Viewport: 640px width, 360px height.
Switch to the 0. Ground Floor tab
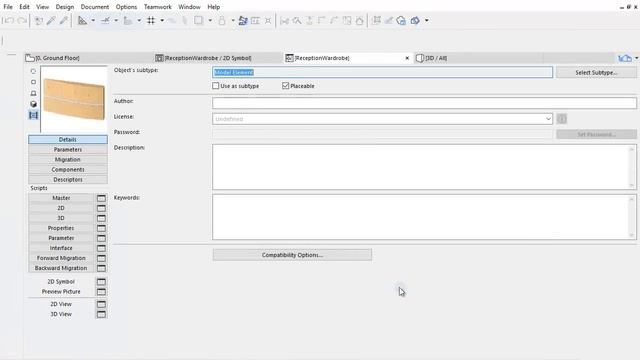tap(89, 58)
